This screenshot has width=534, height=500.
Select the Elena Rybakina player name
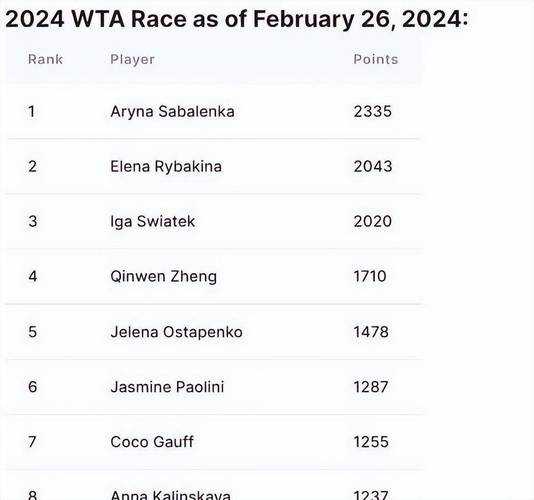click(x=166, y=167)
